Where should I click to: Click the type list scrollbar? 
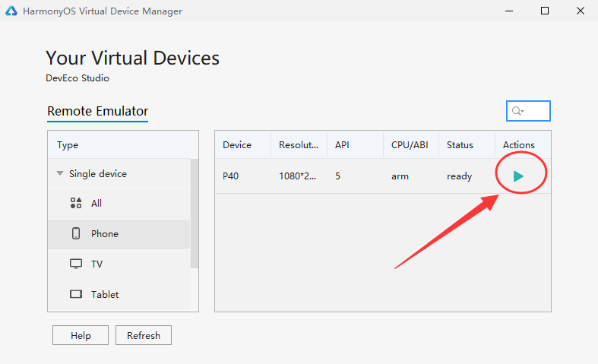click(195, 214)
